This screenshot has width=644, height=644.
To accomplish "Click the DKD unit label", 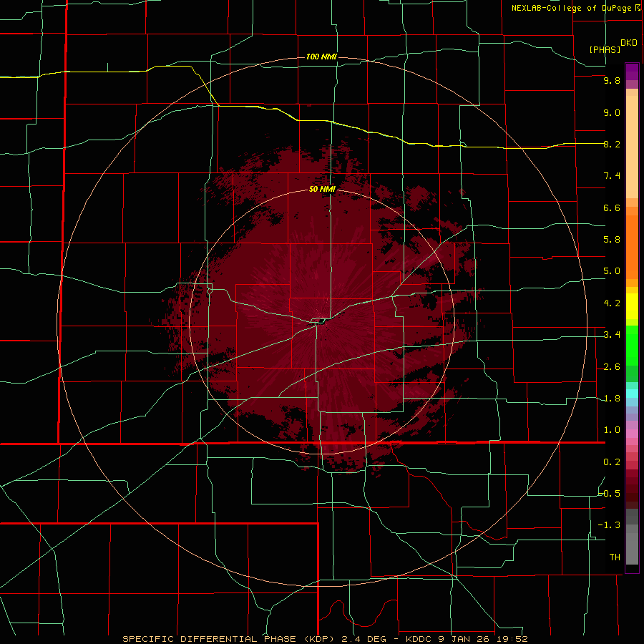I will [629, 43].
